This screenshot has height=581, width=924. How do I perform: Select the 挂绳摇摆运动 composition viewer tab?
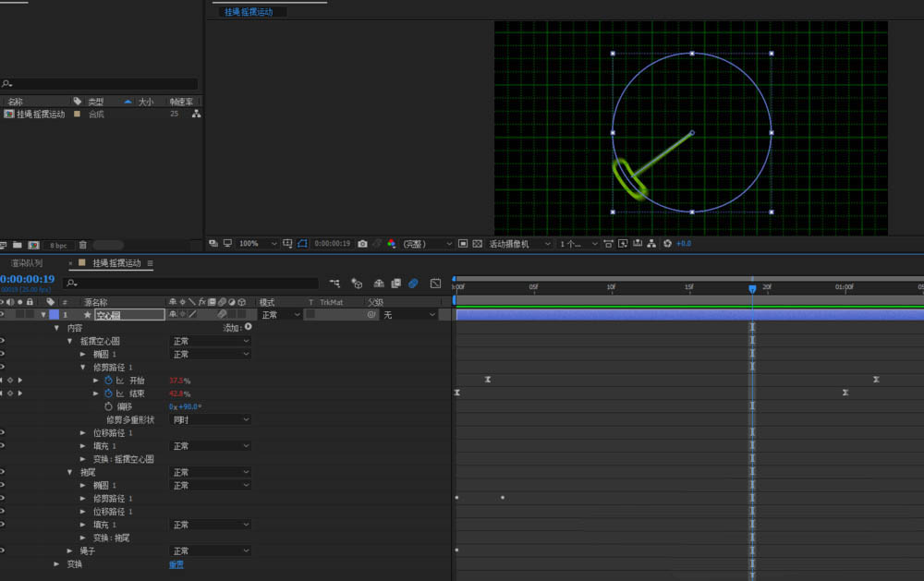pyautogui.click(x=249, y=12)
